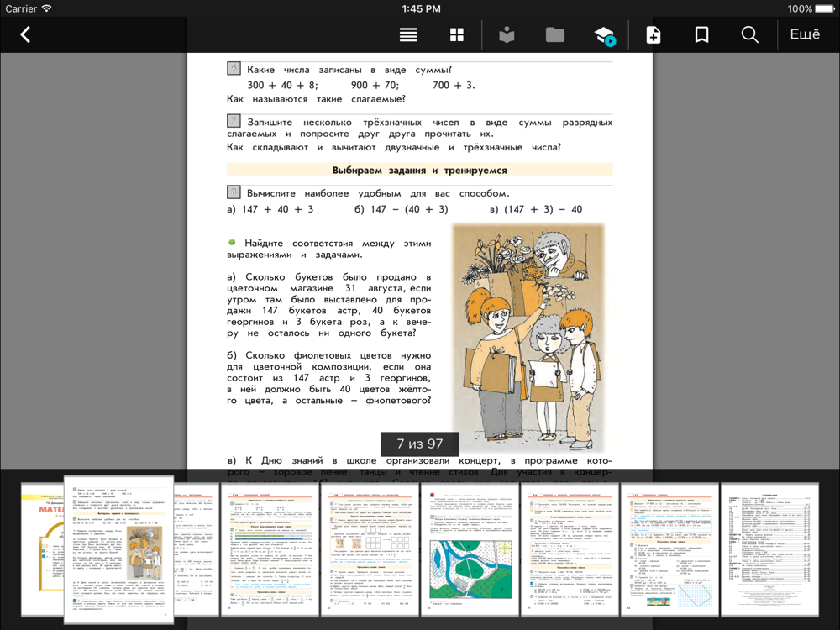Tap the exercise 7 number box
Image resolution: width=840 pixels, height=630 pixels.
coord(234,121)
